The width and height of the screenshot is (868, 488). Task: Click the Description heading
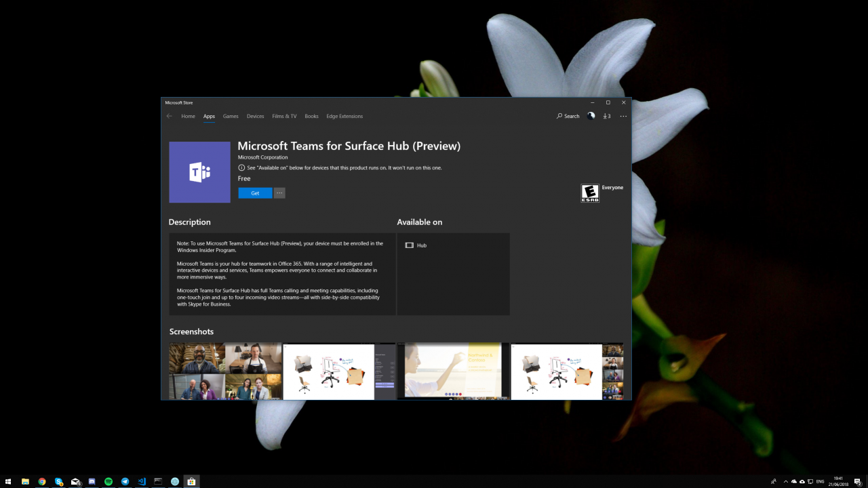point(190,222)
